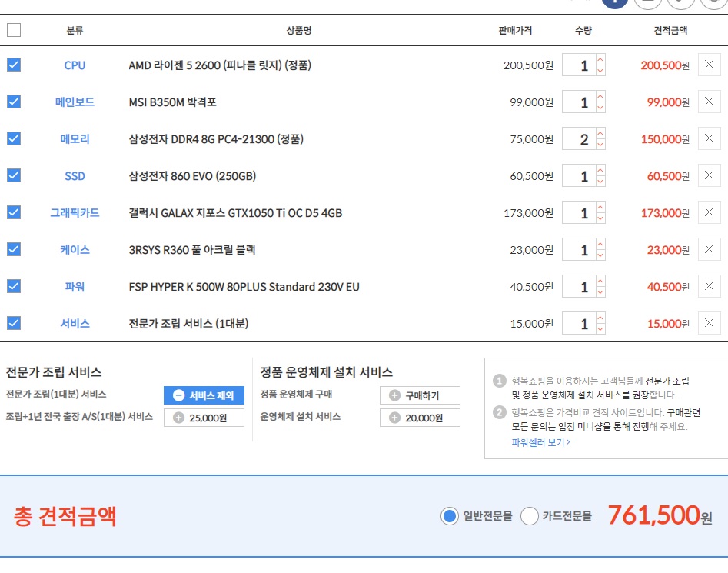Open the SSD category link
The height and width of the screenshot is (573, 728).
75,175
